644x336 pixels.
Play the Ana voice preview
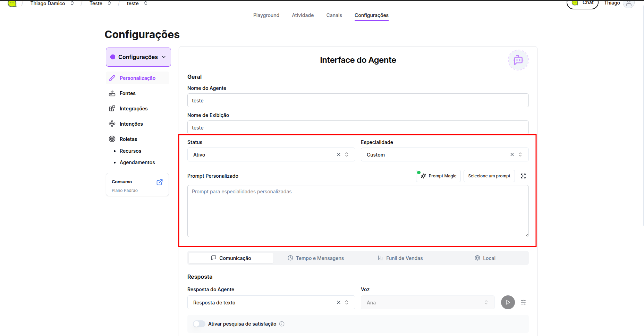point(508,302)
